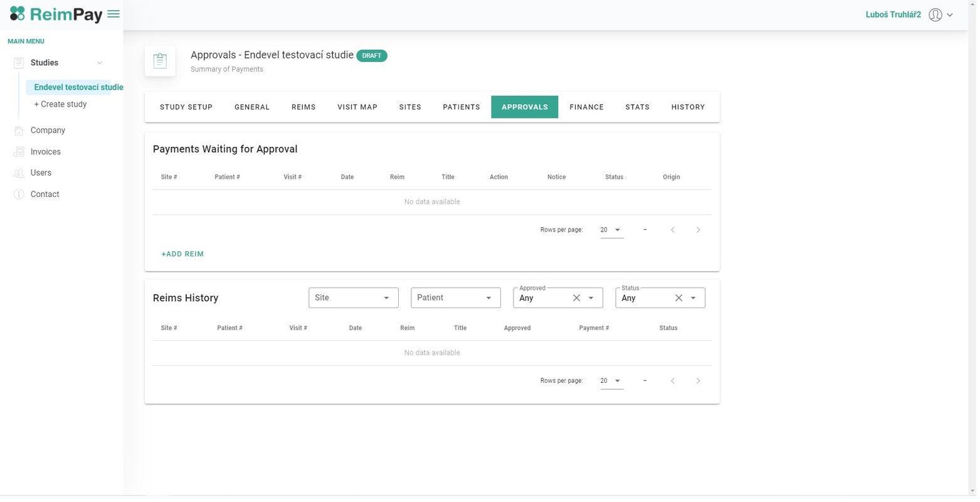980x502 pixels.
Task: Open the Visit Map tab
Action: pos(357,107)
